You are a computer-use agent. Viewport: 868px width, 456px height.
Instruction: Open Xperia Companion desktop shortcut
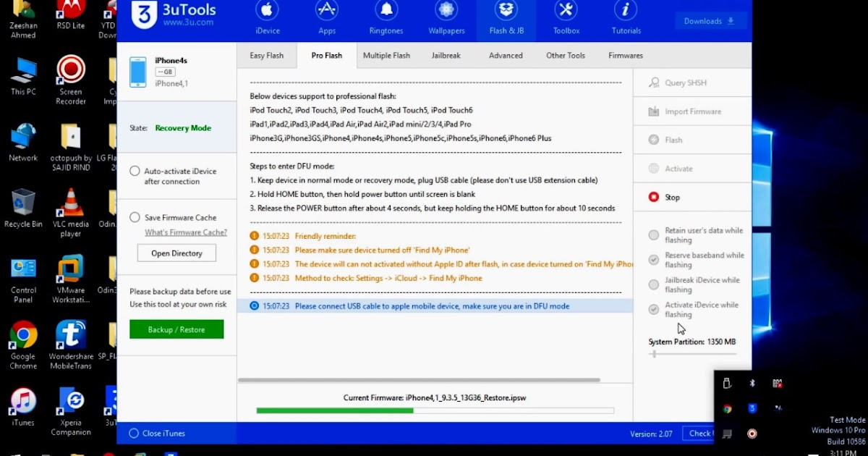tap(71, 411)
